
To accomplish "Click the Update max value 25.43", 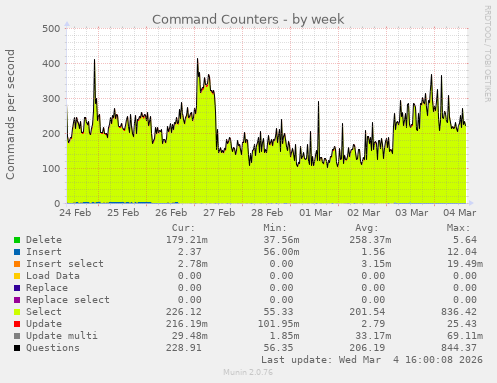I will 462,324.
